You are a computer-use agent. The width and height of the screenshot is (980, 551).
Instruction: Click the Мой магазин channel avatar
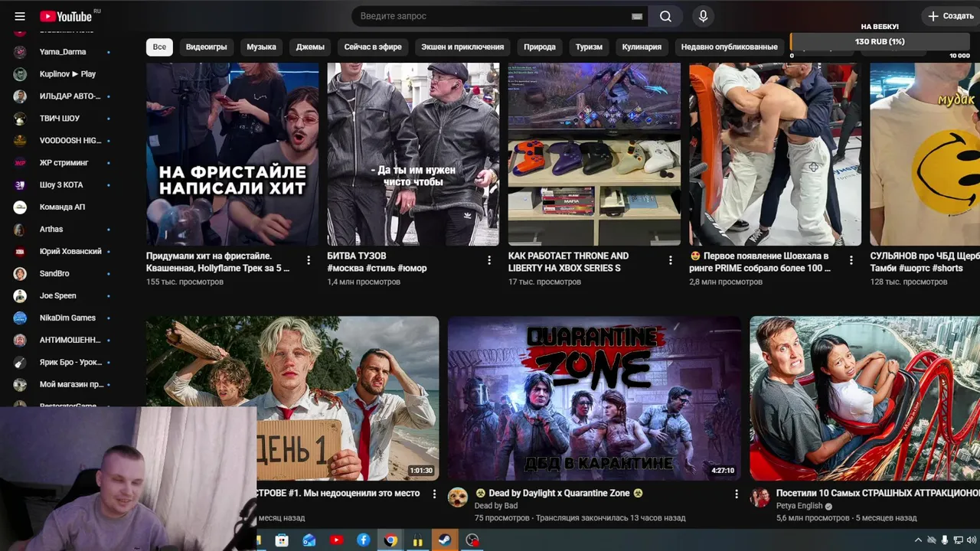(21, 385)
